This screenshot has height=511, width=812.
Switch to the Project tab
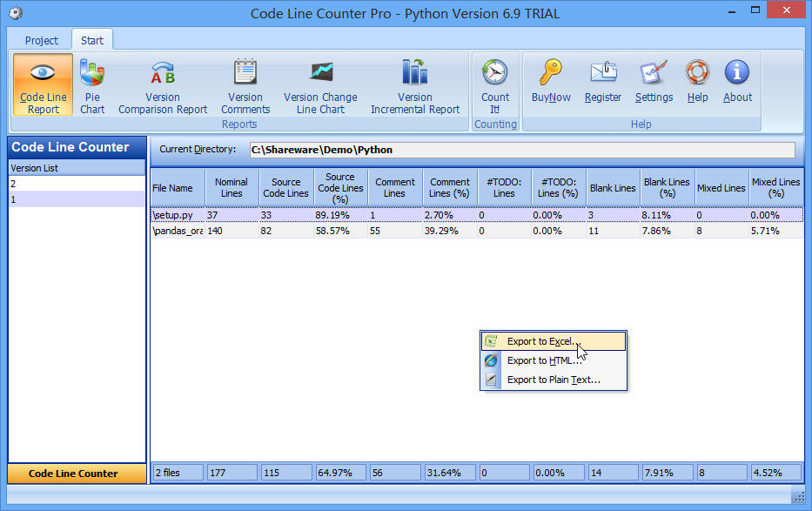(42, 40)
